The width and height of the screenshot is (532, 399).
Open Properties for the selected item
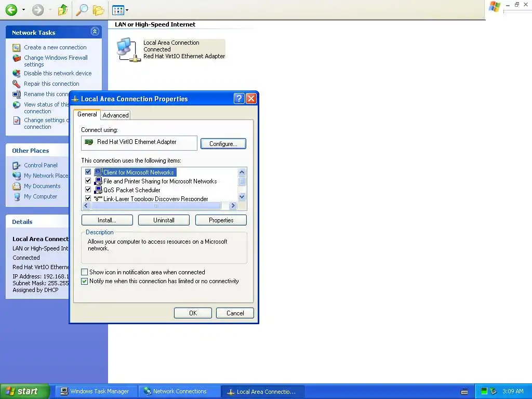click(221, 220)
